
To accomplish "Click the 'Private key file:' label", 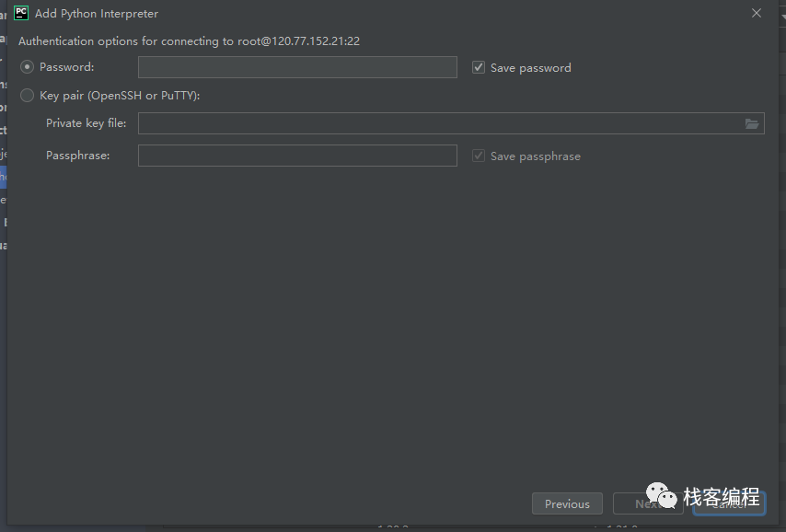I will 86,123.
